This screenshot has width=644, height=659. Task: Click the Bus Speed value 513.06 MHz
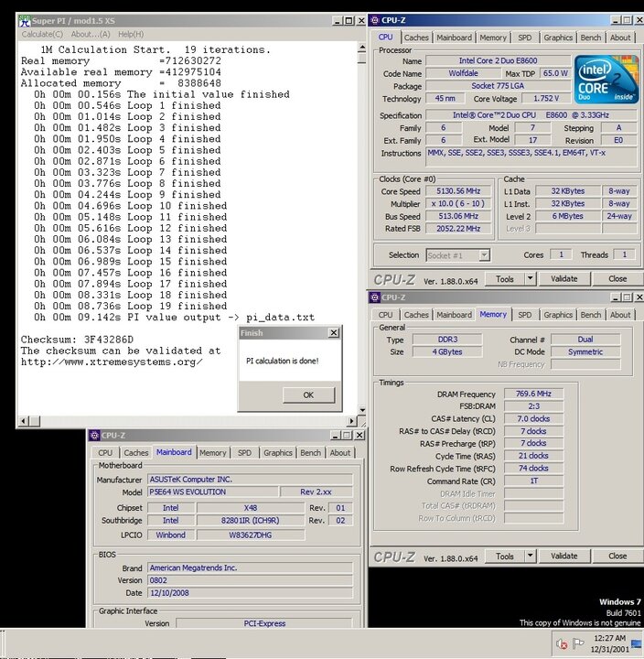[x=458, y=216]
